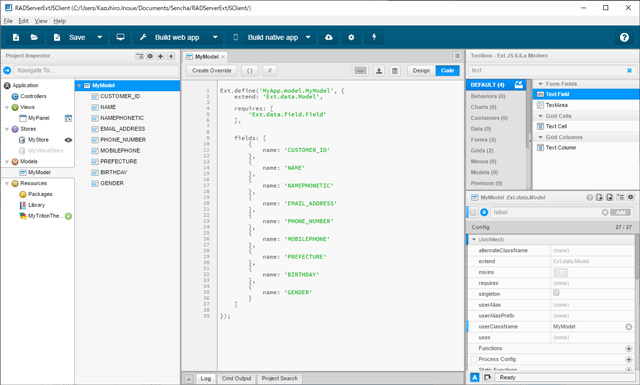Click the delete trash icon in editor toolbar

(x=395, y=71)
